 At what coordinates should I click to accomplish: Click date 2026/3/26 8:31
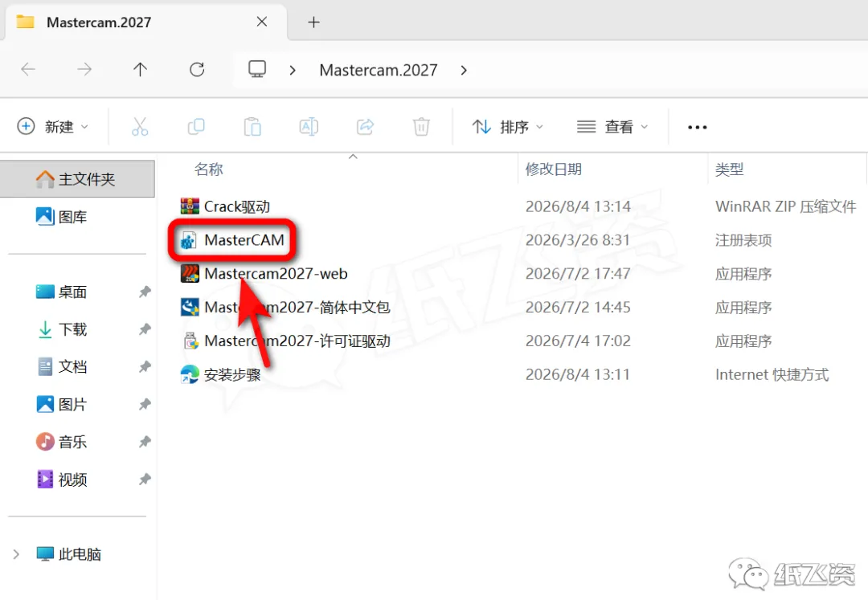click(x=577, y=240)
